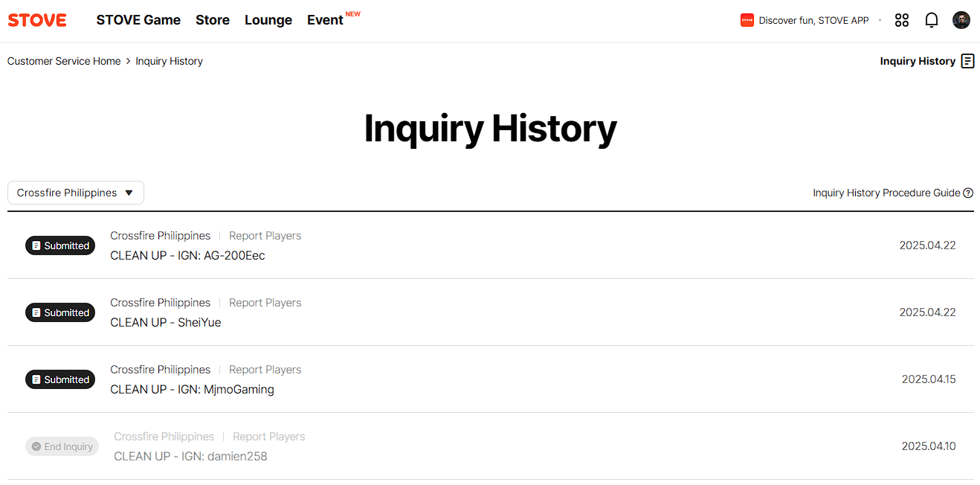Click Report Players in the MjmoGaming row
980x485 pixels.
(x=265, y=370)
